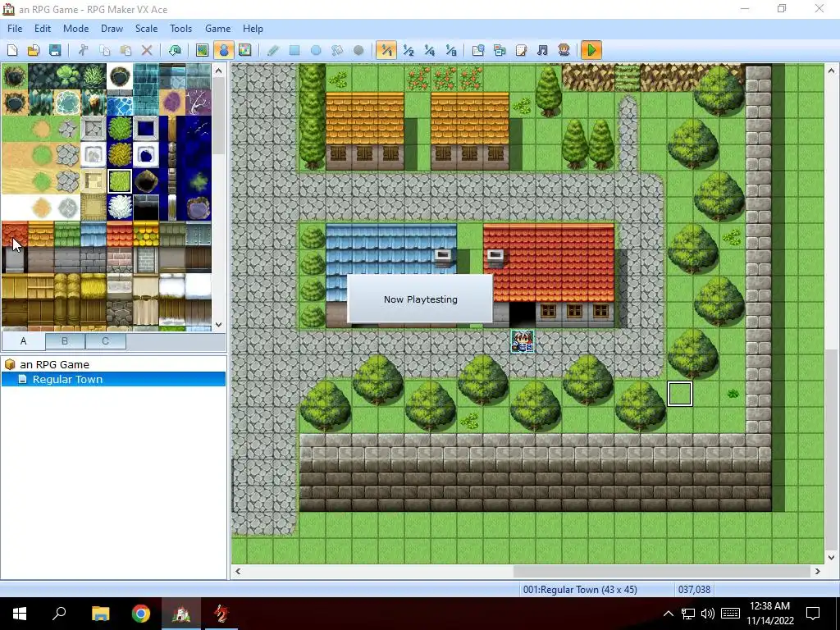Click the player start character on the map
The image size is (840, 630).
point(523,341)
